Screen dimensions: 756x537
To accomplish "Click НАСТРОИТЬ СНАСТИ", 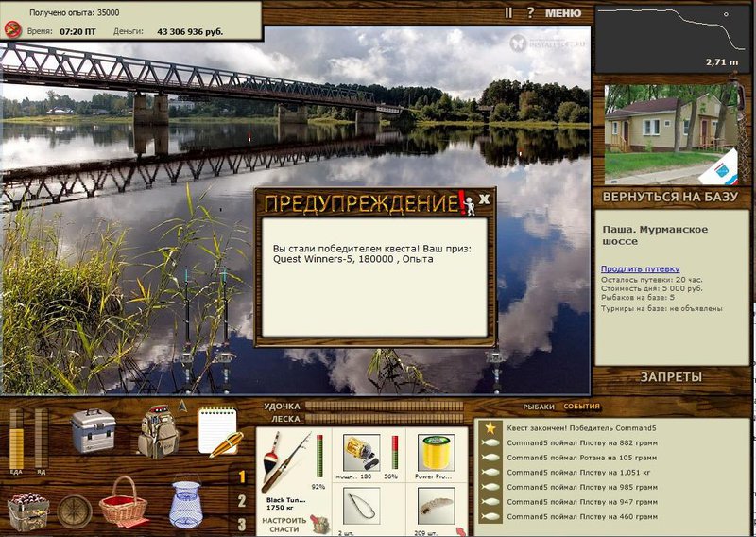I will (284, 525).
